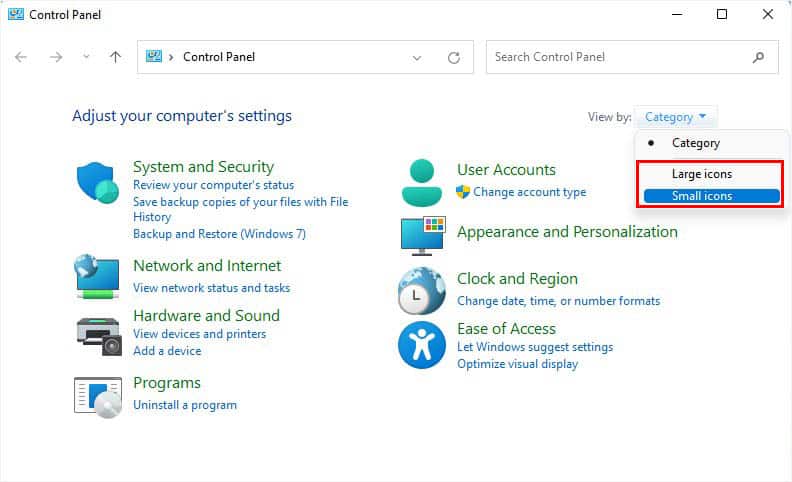
Task: Click Control Panel icon in address bar
Action: tap(154, 56)
